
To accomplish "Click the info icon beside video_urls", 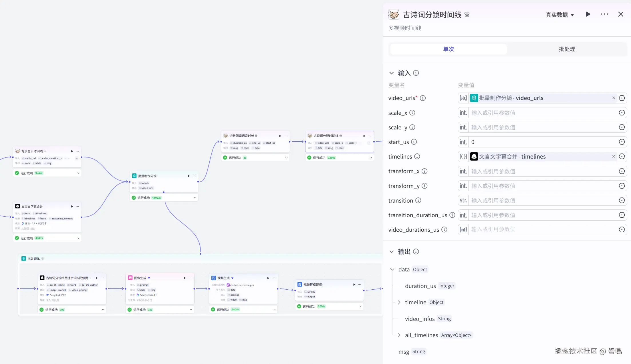I will click(423, 98).
